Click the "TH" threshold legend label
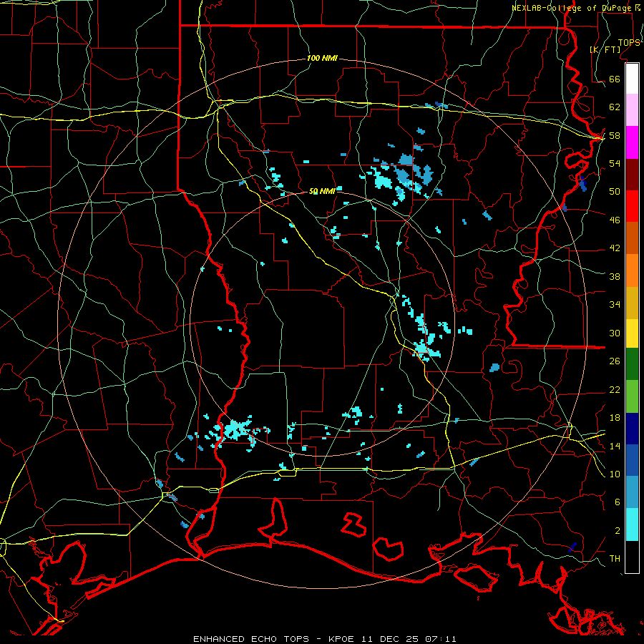 click(615, 559)
